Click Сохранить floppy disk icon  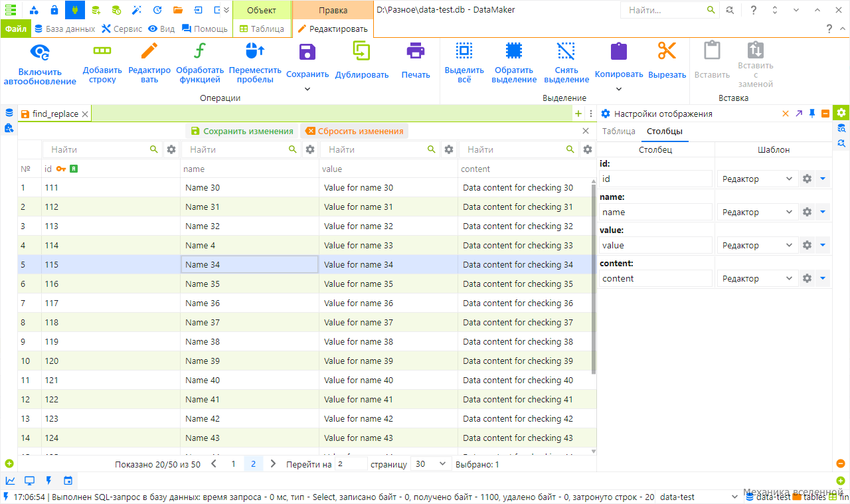tap(307, 52)
